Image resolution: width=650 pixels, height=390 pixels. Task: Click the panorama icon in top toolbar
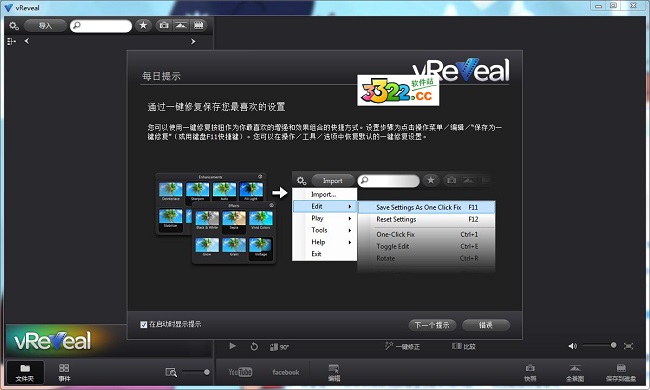click(181, 26)
